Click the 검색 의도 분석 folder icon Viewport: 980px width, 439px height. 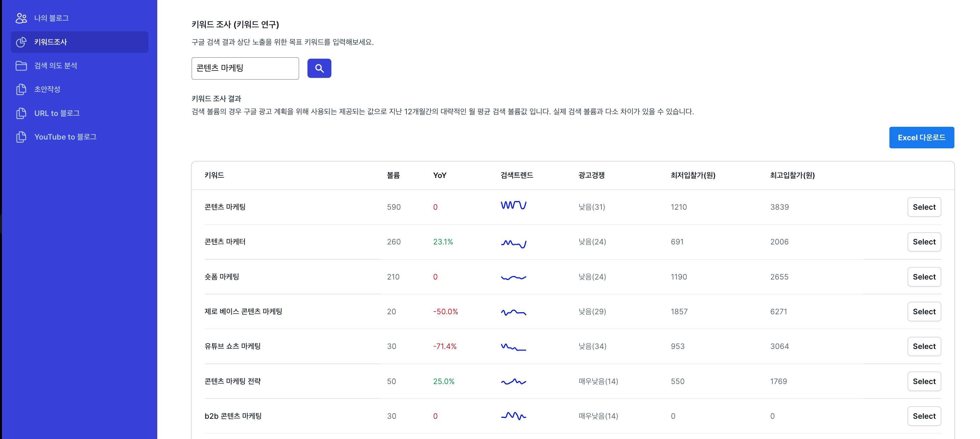coord(21,65)
